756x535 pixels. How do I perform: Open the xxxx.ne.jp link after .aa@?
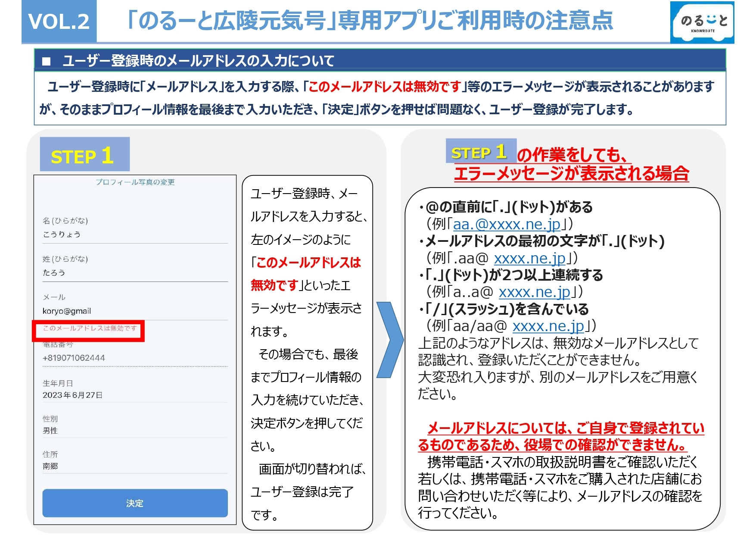coord(529,258)
